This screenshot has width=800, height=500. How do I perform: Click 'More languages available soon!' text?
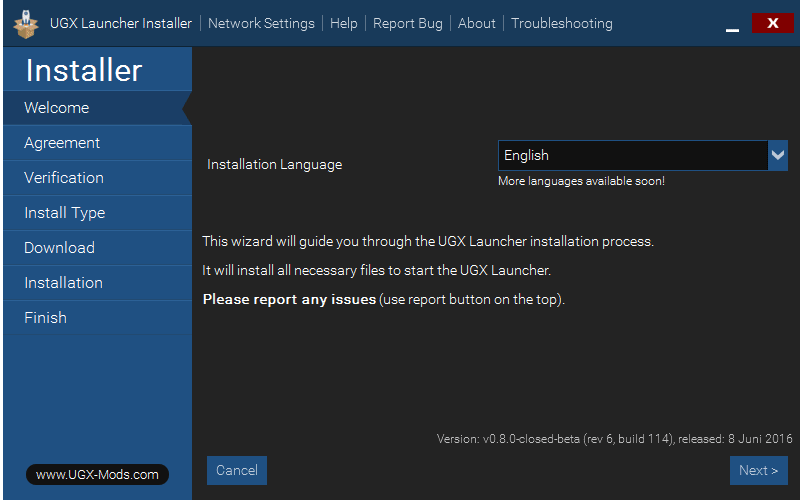click(x=581, y=181)
